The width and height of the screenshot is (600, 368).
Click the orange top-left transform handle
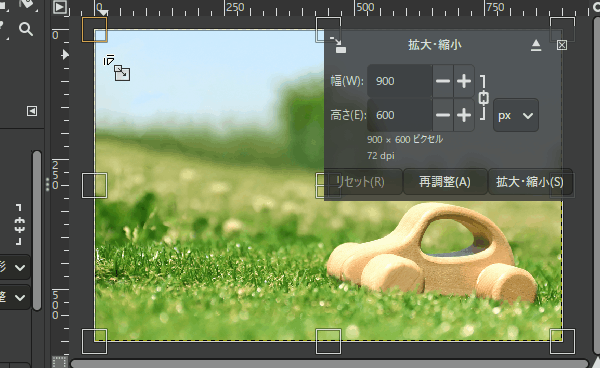point(95,29)
